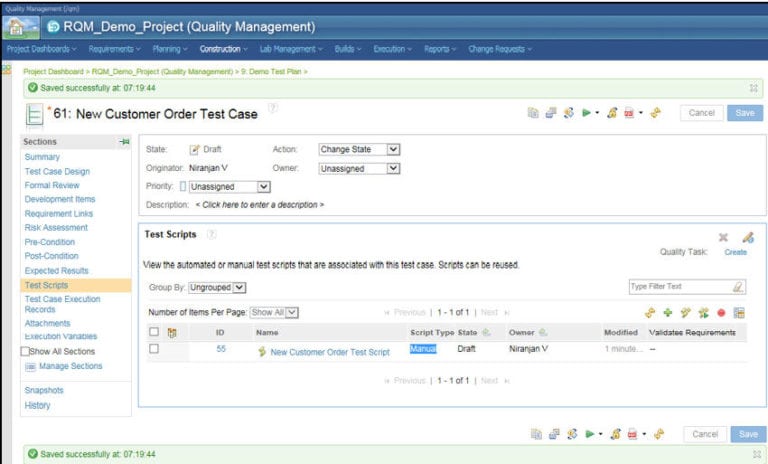Open New Customer Order Test Script link
This screenshot has width=768, height=464.
pos(329,352)
